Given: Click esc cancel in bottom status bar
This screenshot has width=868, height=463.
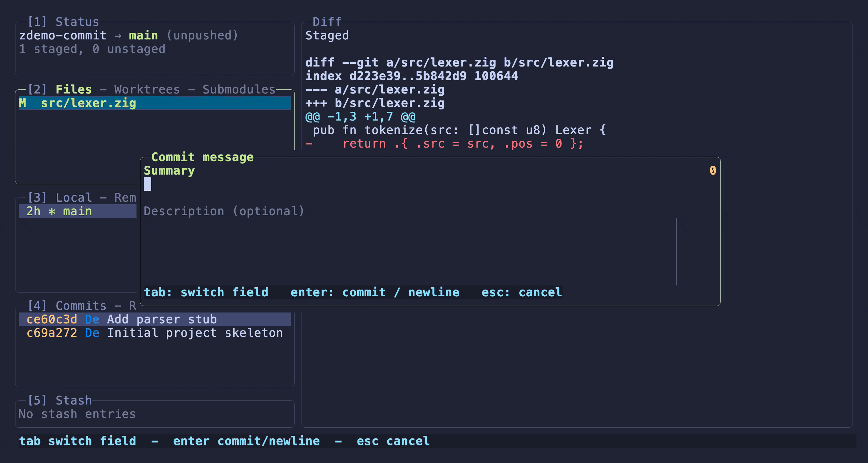Looking at the screenshot, I should 393,441.
